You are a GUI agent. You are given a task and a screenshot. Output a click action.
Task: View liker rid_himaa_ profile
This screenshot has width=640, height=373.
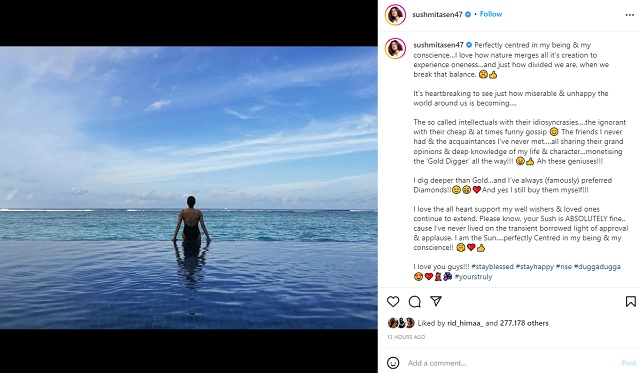click(465, 323)
